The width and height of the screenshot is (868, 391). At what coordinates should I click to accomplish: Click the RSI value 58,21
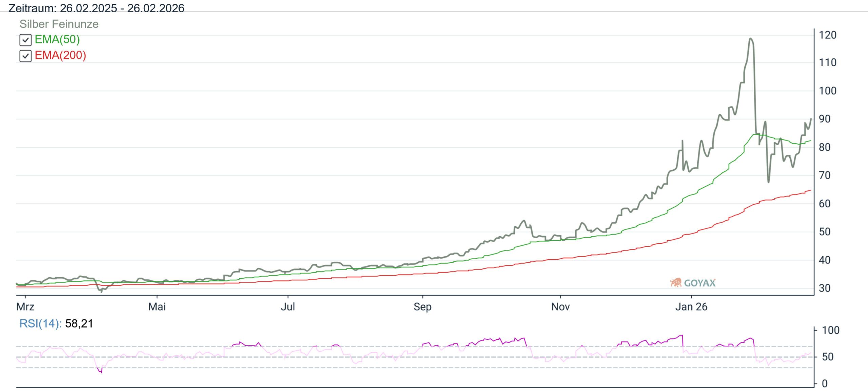tap(79, 323)
